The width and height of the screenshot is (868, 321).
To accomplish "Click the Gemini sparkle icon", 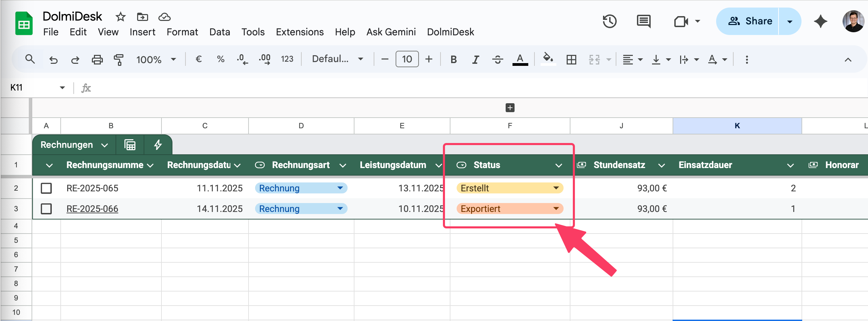I will [820, 21].
